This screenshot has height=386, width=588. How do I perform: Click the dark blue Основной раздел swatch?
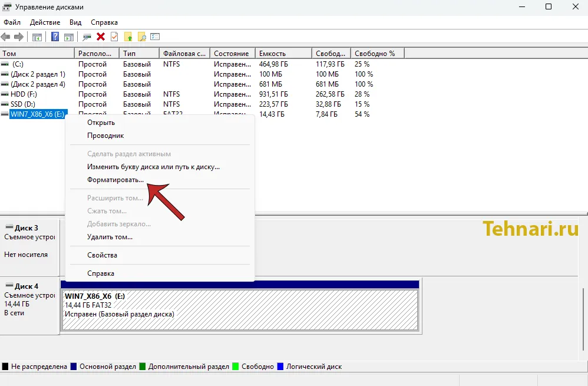(x=74, y=367)
